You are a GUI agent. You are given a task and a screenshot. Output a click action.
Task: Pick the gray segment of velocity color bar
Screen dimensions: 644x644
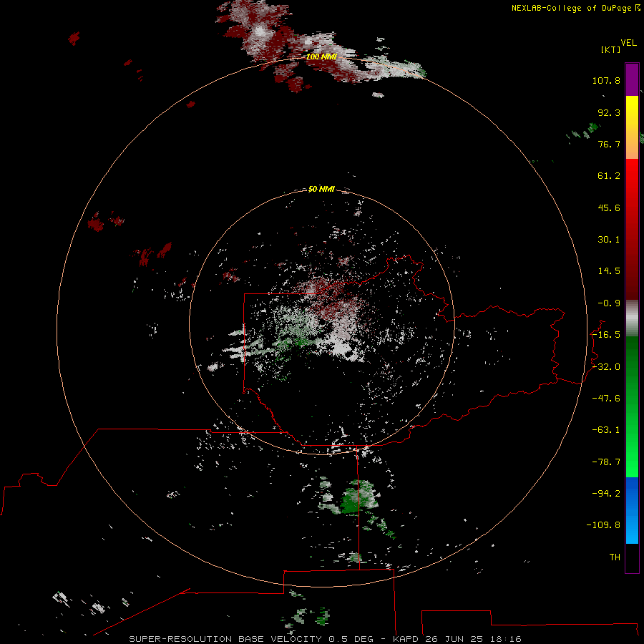[x=632, y=318]
